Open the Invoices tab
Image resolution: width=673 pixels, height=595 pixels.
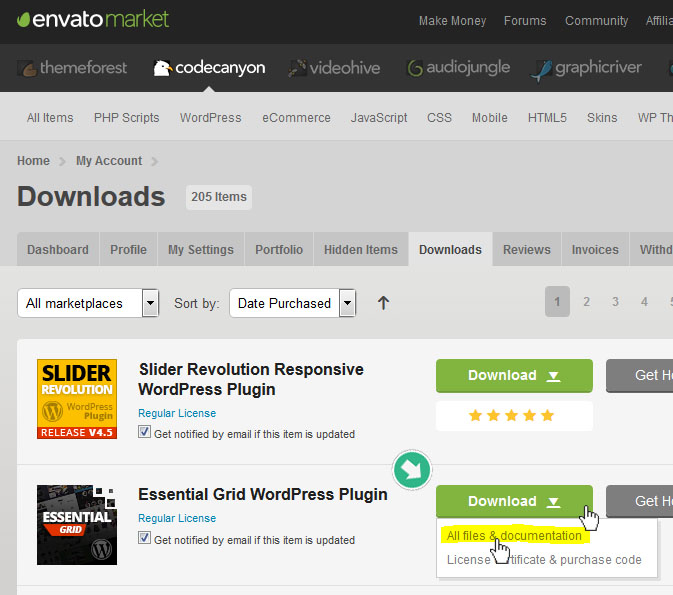[x=595, y=249]
